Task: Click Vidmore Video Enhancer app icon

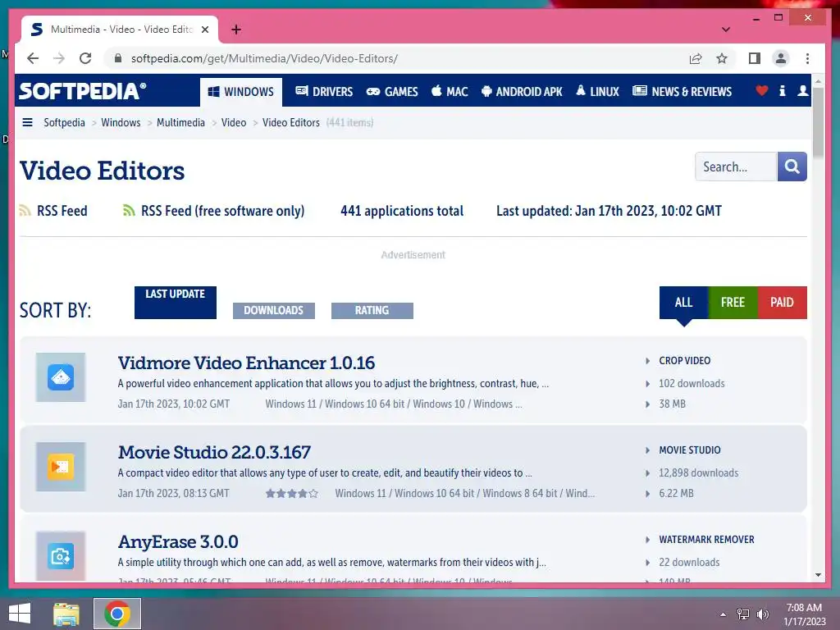Action: pos(61,377)
